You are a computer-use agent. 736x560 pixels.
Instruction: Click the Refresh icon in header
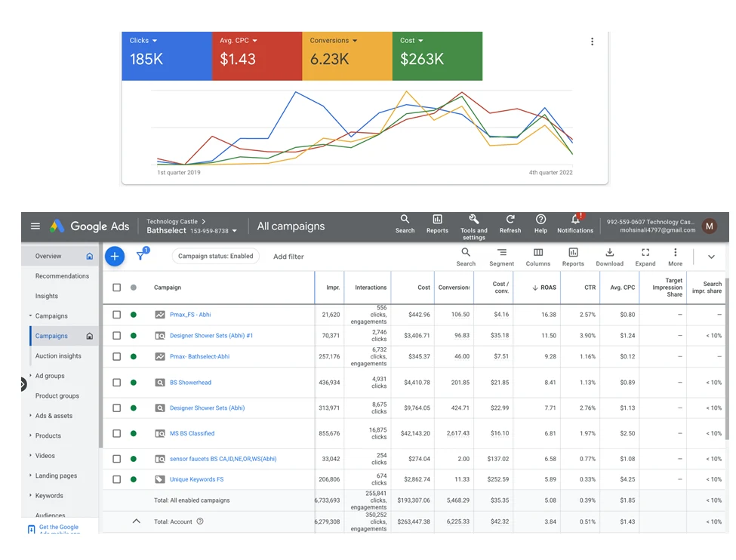pyautogui.click(x=510, y=220)
